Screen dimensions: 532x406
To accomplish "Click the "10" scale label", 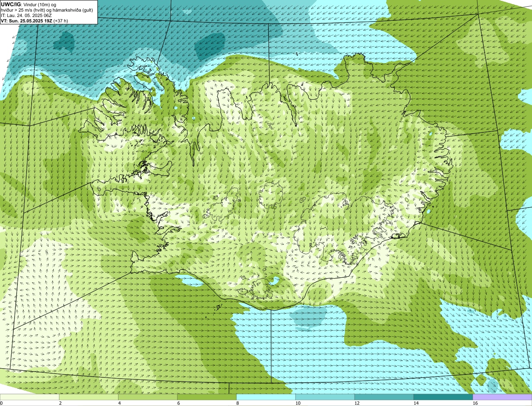I will pyautogui.click(x=298, y=403).
